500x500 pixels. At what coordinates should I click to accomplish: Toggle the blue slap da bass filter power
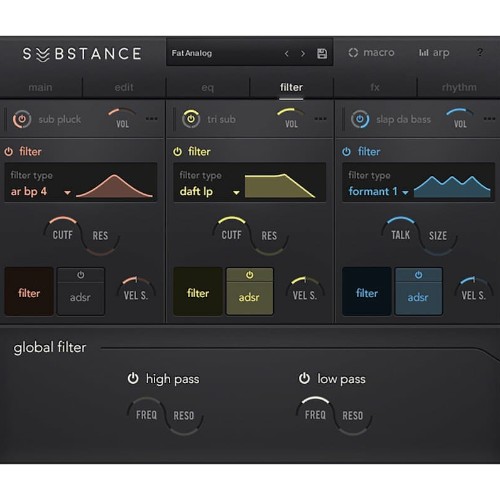[346, 152]
